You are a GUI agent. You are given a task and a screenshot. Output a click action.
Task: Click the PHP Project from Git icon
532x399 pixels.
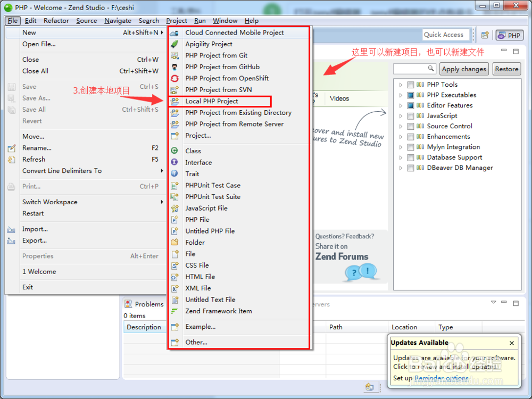click(x=174, y=56)
